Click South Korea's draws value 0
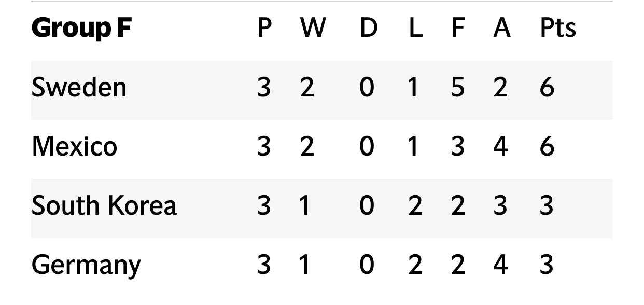This screenshot has height=305, width=644. point(367,205)
